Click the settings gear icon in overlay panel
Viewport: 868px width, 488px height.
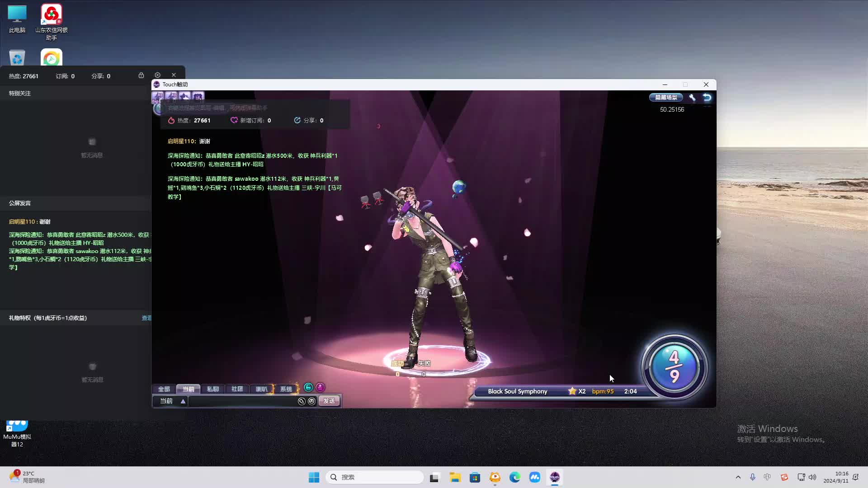[157, 75]
